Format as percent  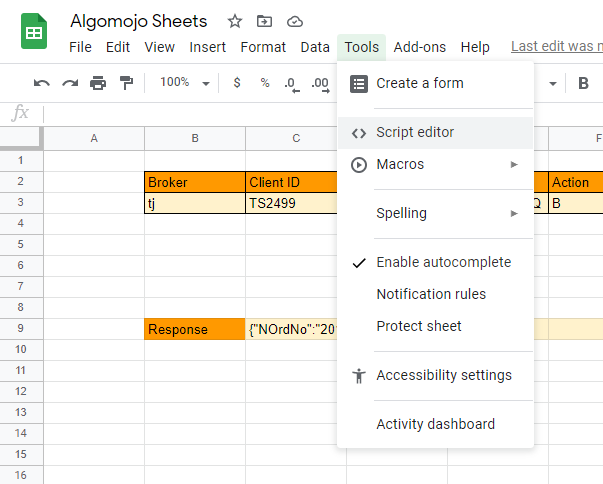tap(265, 82)
